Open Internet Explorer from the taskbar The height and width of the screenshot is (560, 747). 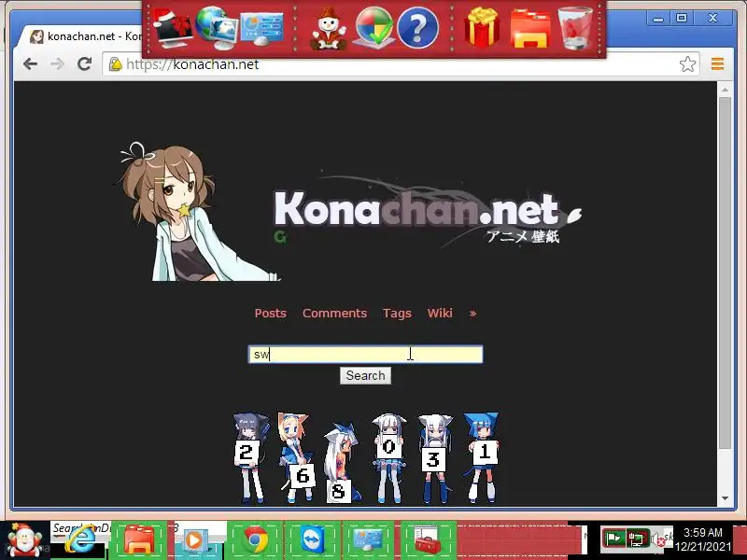coord(79,540)
